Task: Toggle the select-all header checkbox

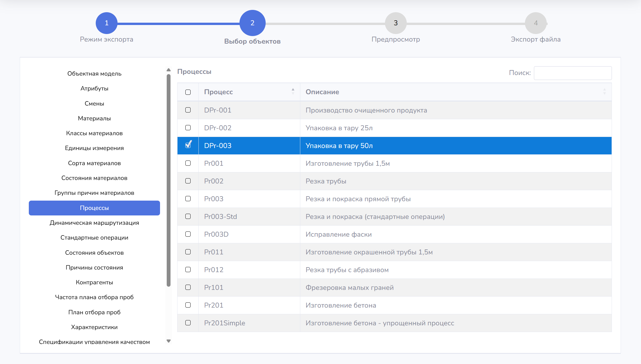Action: 188,92
